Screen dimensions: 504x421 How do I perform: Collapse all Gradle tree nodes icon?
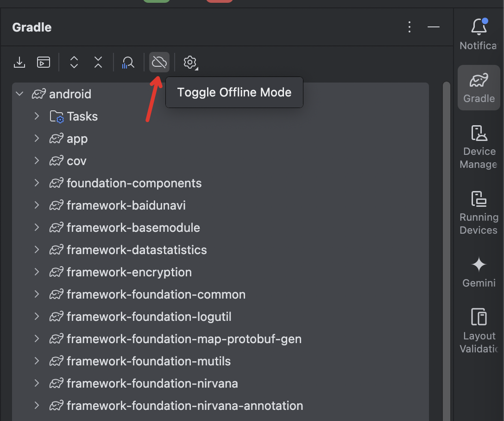[98, 62]
